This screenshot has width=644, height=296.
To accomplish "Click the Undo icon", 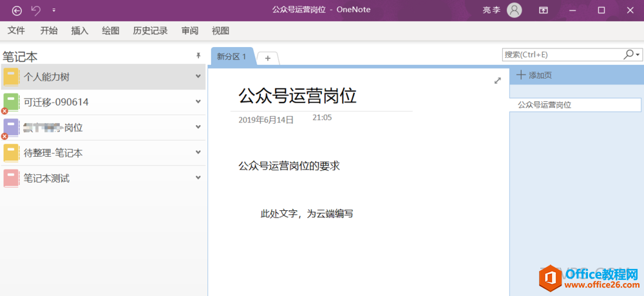I will point(36,10).
